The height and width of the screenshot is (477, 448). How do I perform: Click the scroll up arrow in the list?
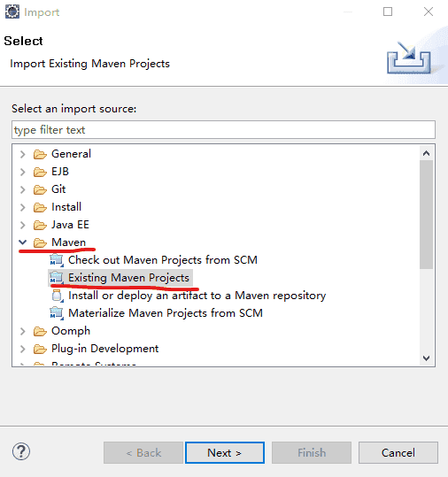(x=427, y=153)
